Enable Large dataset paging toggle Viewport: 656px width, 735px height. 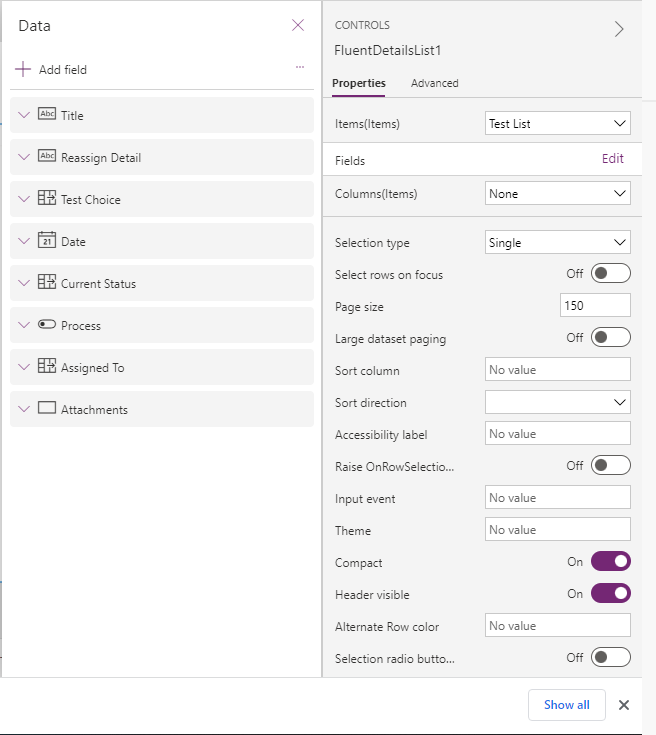(x=610, y=338)
